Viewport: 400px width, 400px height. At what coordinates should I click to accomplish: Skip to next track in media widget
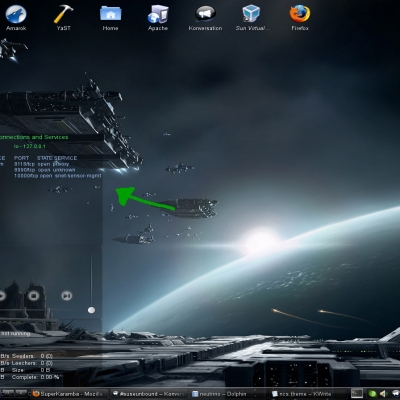click(66, 296)
